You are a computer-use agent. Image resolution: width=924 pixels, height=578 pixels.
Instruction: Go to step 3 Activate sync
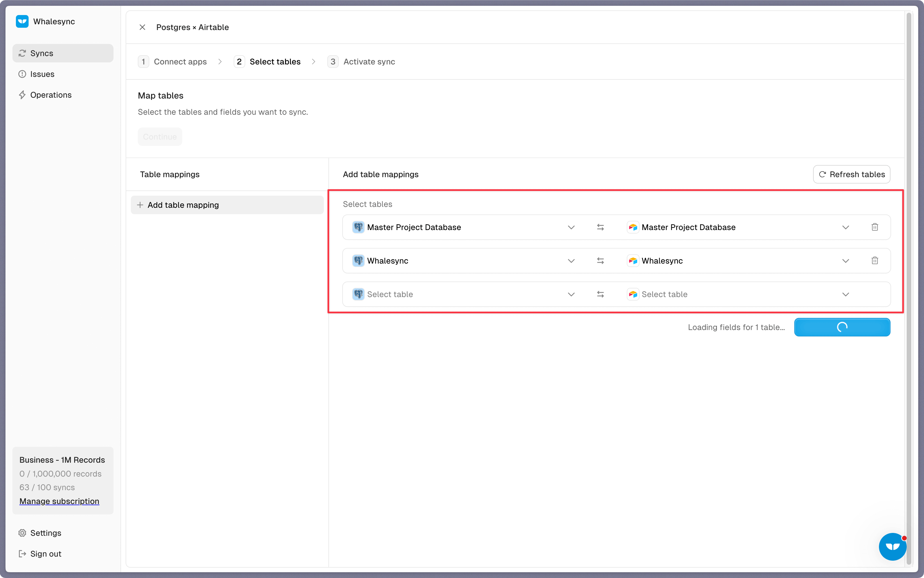coord(361,62)
